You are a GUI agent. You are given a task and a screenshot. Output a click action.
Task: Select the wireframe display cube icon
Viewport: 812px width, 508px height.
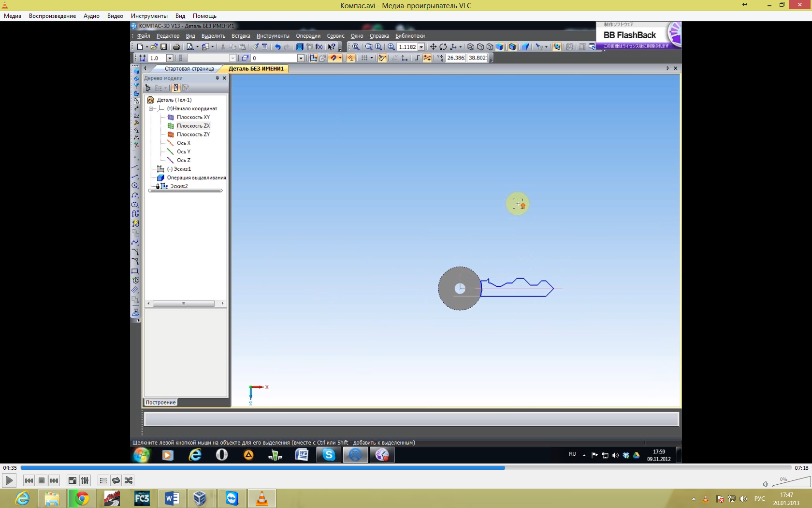pyautogui.click(x=471, y=47)
